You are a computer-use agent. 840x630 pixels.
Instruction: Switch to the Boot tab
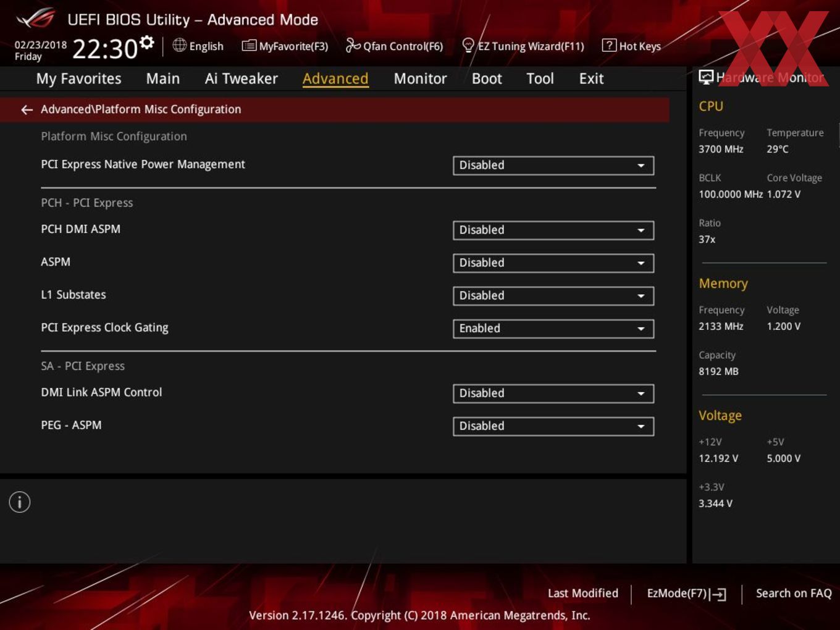(487, 78)
